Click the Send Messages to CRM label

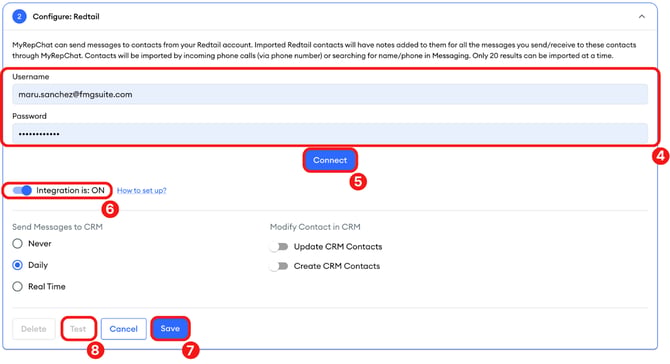57,227
